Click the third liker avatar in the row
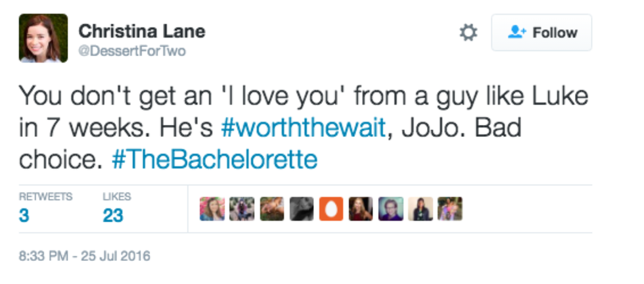Screen dimensions: 644x284 click(x=272, y=209)
